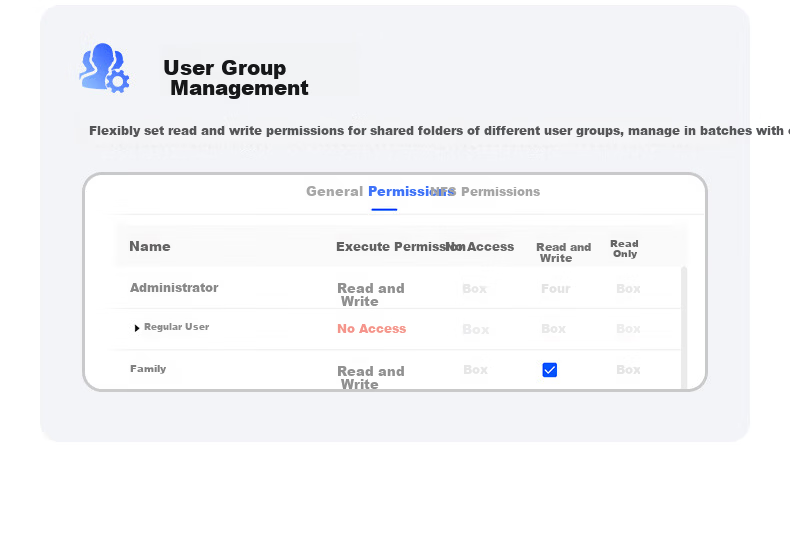Expand the Regular User group arrow
The height and width of the screenshot is (542, 790).
(137, 328)
